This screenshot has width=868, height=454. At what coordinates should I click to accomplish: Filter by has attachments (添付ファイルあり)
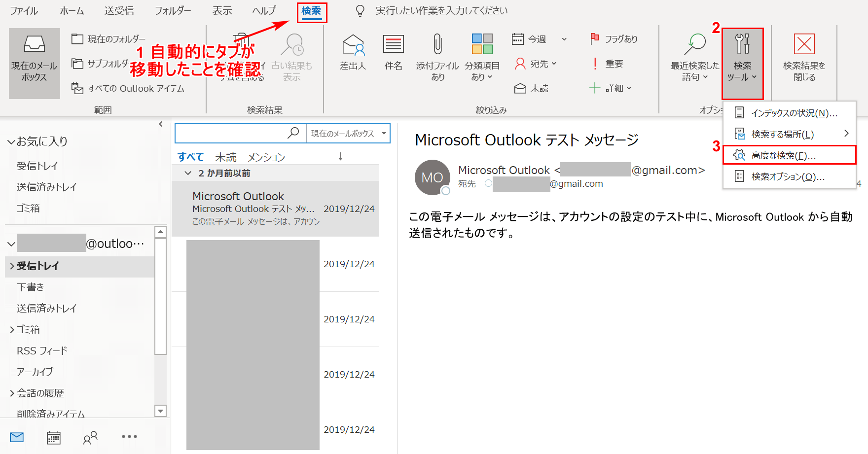(437, 57)
